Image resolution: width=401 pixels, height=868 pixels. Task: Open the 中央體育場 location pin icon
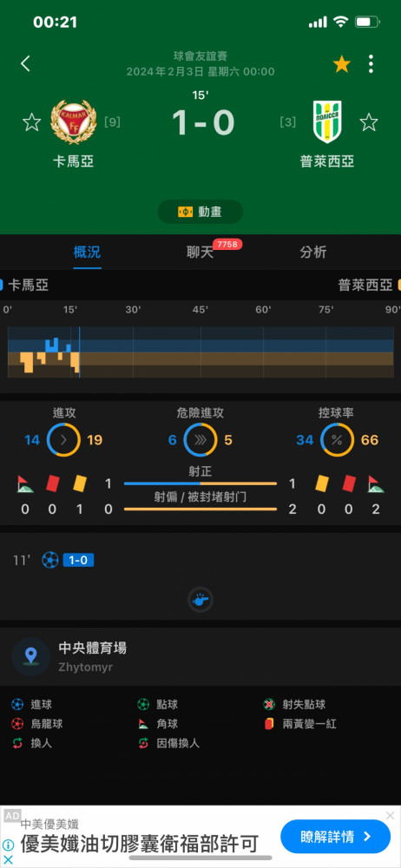click(x=31, y=656)
